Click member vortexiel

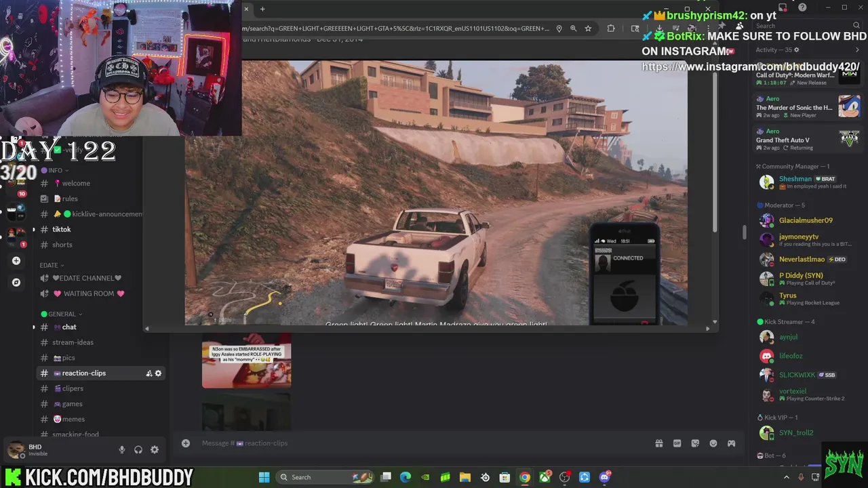[x=807, y=394]
